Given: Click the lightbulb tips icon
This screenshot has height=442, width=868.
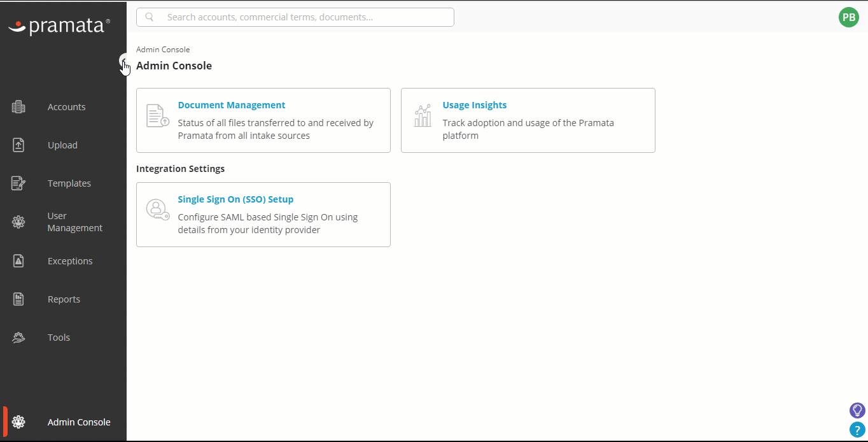Looking at the screenshot, I should 857,410.
